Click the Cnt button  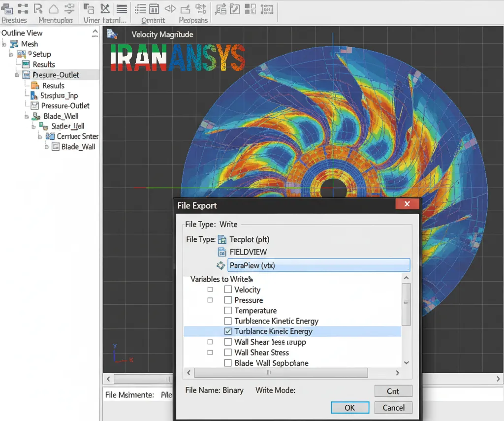pyautogui.click(x=393, y=391)
